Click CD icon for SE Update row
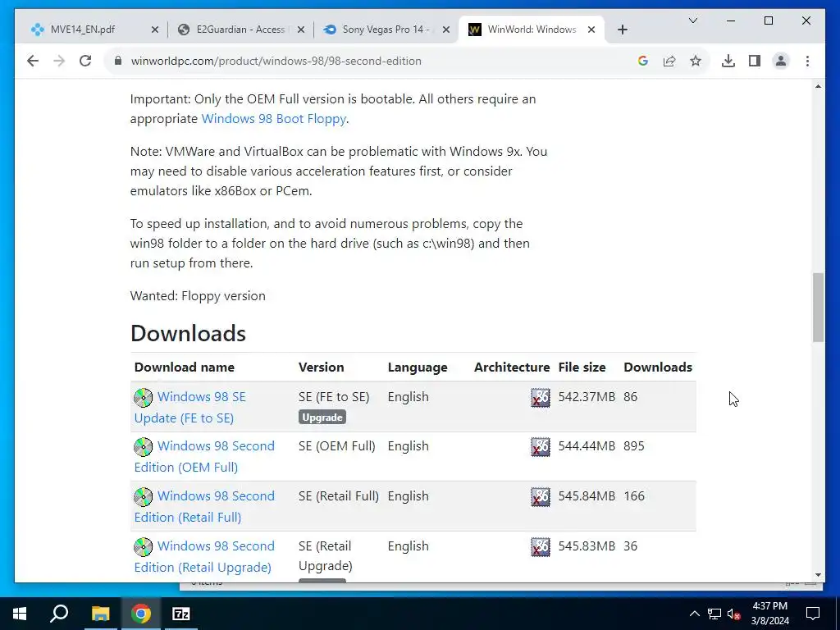840x630 pixels. [143, 398]
